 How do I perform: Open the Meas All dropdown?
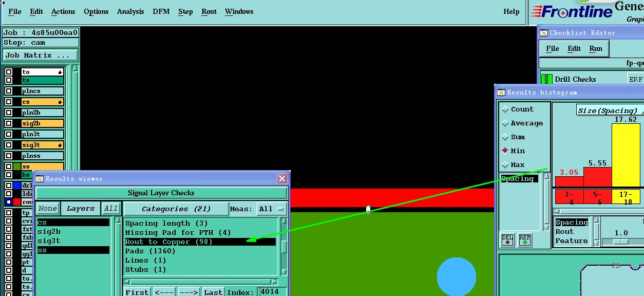click(x=272, y=209)
